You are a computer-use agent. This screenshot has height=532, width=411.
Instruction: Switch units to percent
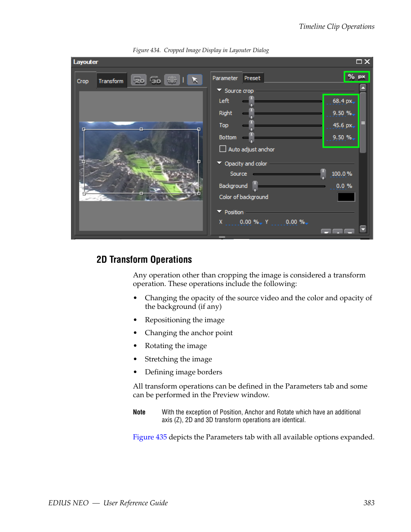pyautogui.click(x=351, y=77)
